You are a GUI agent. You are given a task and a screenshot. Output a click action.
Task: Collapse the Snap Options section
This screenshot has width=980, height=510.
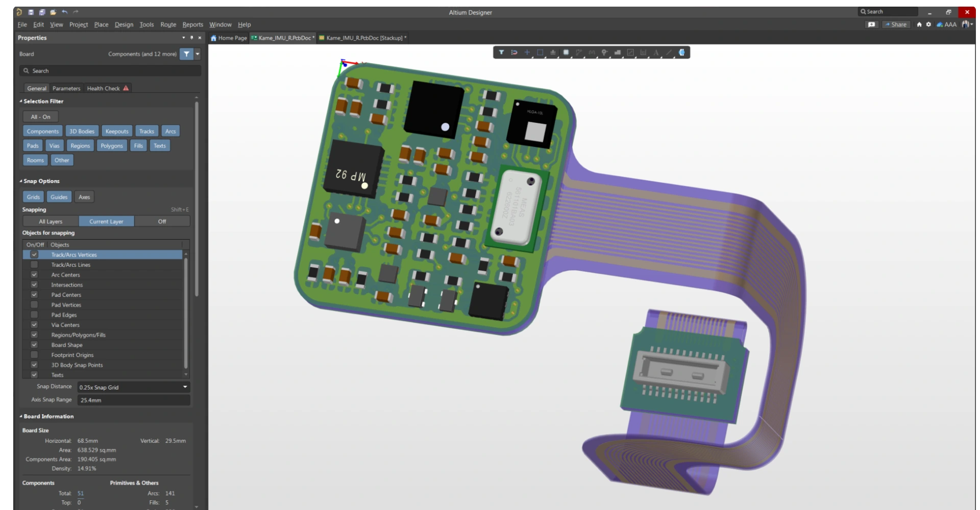tap(21, 181)
